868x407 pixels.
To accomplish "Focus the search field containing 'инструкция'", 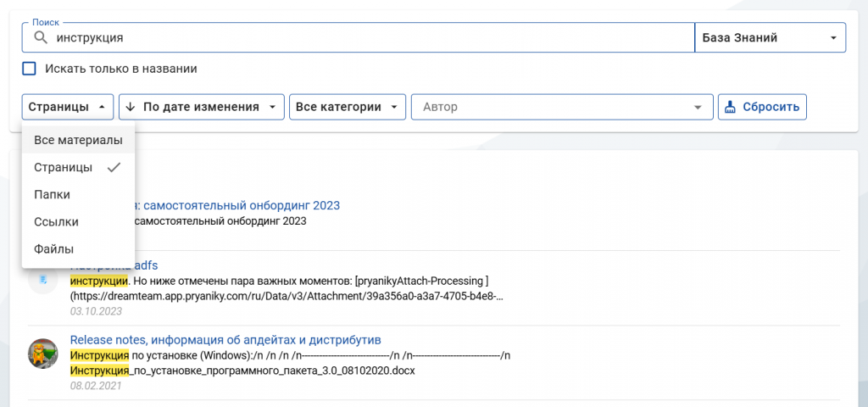I will coord(364,37).
